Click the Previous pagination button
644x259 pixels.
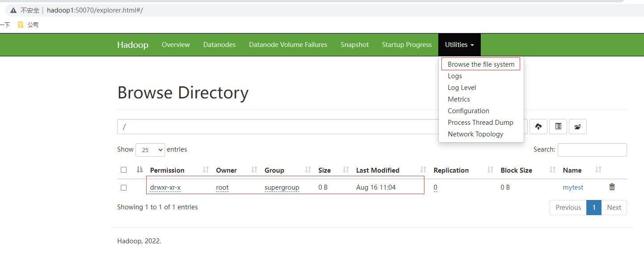coord(568,208)
